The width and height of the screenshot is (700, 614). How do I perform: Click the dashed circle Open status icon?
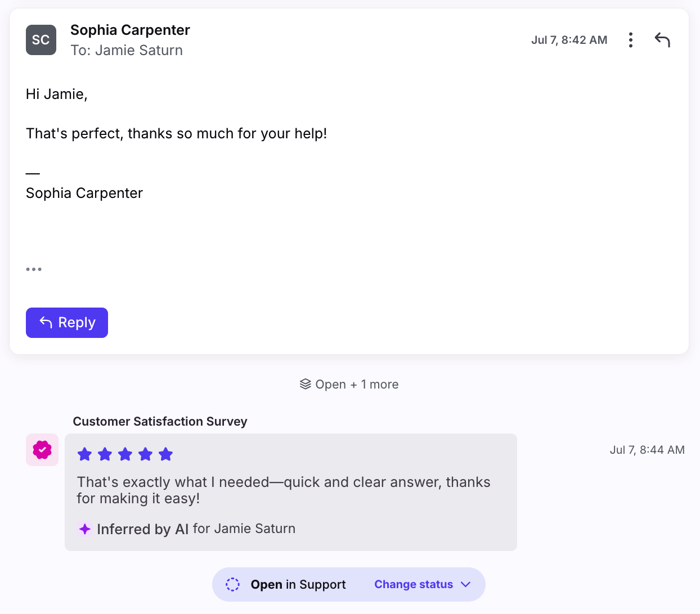[232, 584]
